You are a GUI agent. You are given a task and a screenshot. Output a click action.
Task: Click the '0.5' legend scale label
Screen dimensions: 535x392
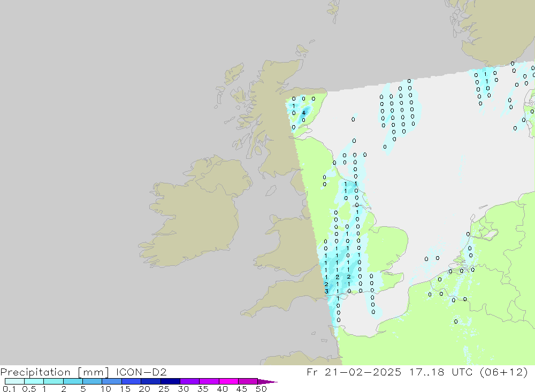[x=29, y=389]
